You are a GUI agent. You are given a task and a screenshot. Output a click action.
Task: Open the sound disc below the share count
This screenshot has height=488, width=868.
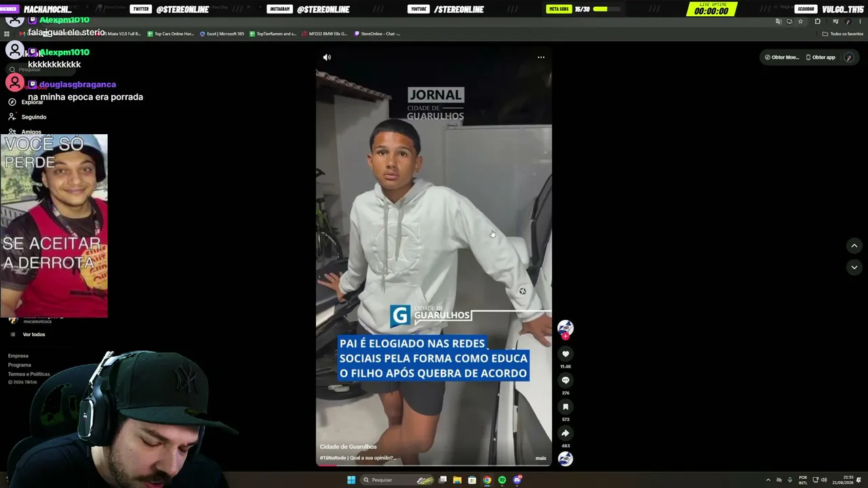[x=566, y=459]
